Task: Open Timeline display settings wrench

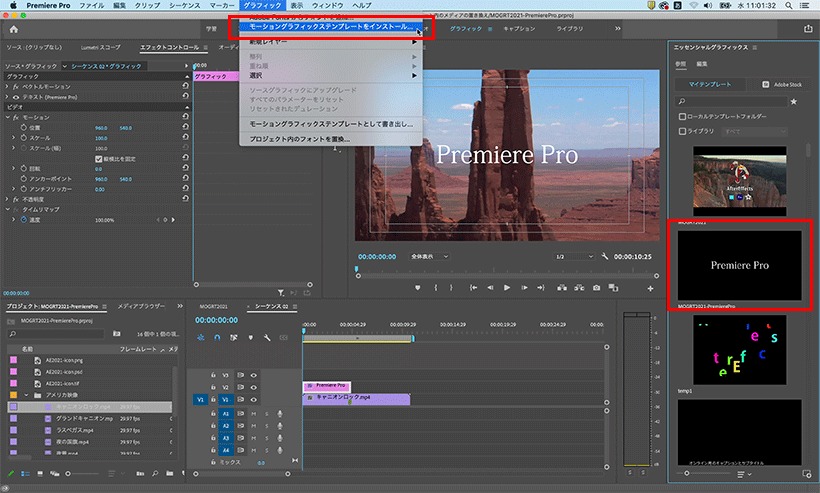Action: (267, 338)
